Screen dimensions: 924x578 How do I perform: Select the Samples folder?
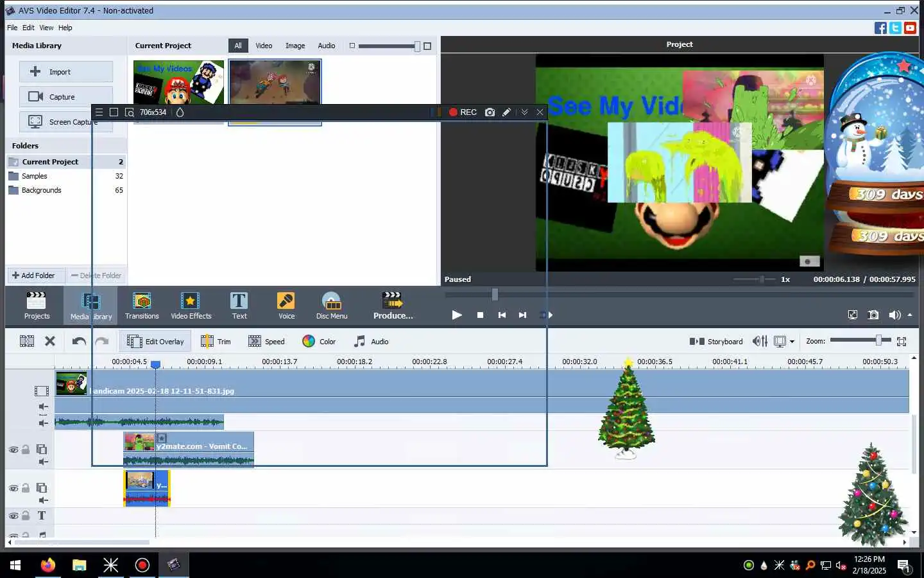(x=65, y=176)
